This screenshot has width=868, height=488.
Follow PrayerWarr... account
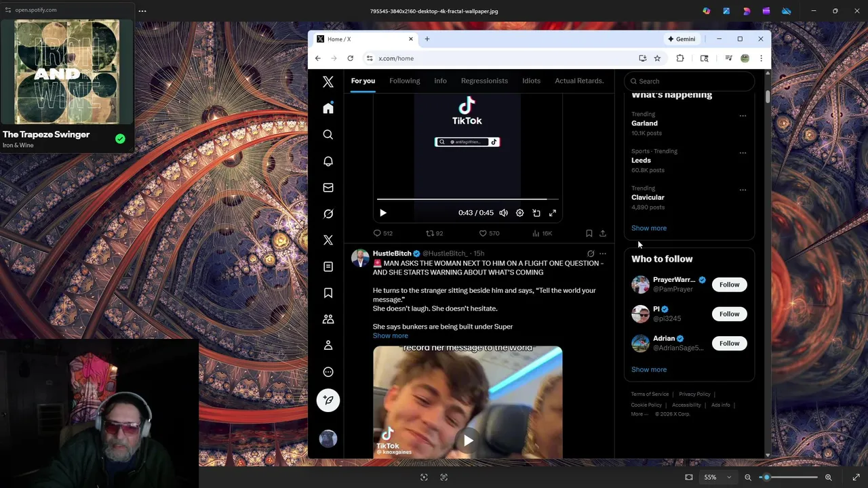click(x=730, y=285)
